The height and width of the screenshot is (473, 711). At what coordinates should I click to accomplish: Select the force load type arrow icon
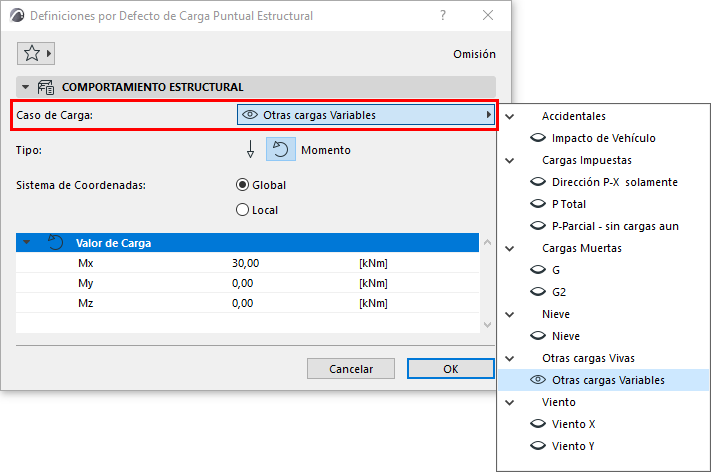click(251, 150)
